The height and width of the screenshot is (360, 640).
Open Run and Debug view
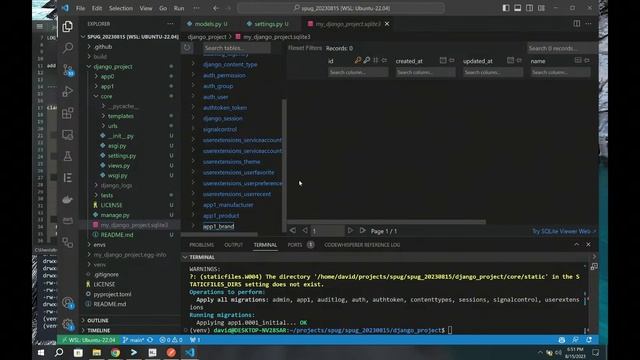[68, 91]
